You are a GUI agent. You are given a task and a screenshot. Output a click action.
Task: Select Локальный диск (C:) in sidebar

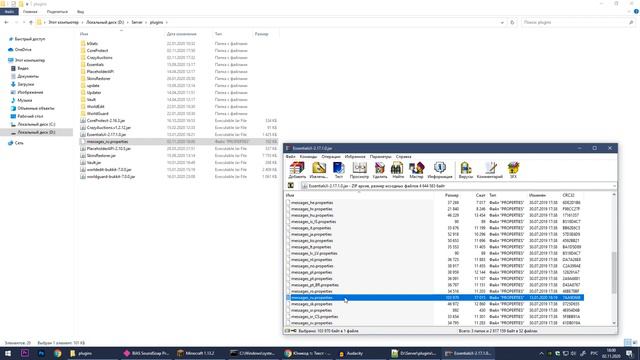click(36, 124)
